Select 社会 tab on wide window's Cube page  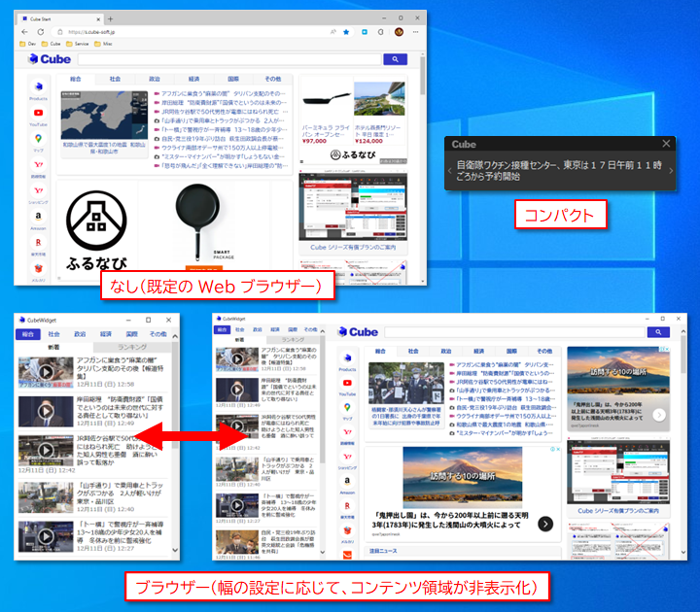click(x=413, y=351)
